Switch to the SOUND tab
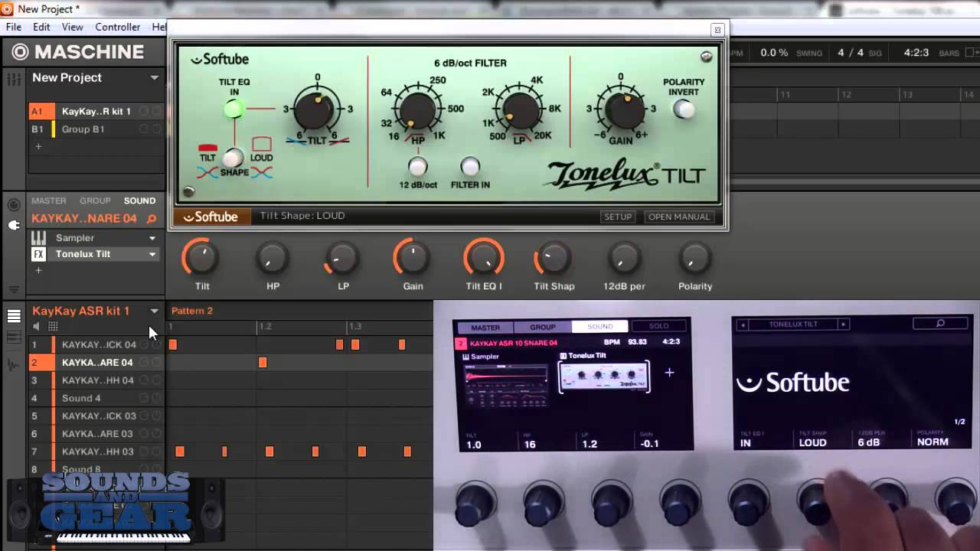This screenshot has width=980, height=551. click(x=139, y=201)
